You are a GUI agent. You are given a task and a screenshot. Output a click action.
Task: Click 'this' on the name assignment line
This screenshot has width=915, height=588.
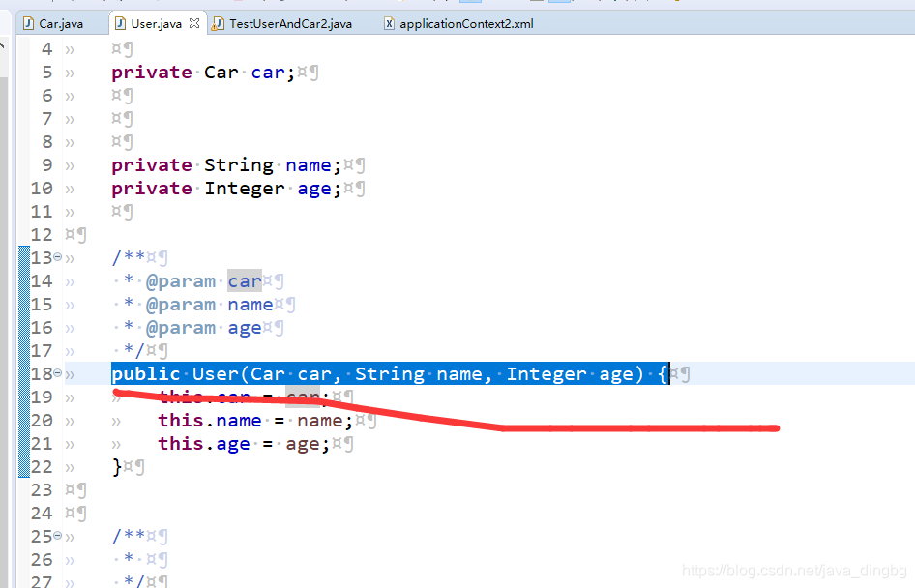[x=181, y=421]
